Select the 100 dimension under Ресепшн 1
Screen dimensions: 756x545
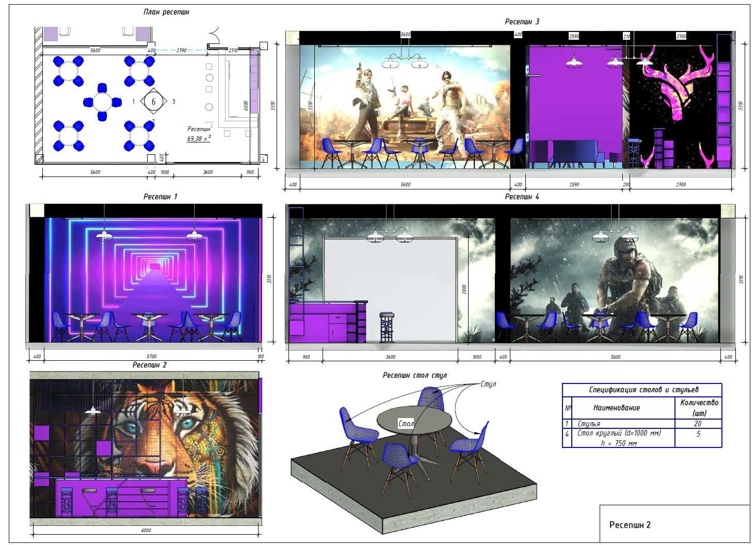pyautogui.click(x=261, y=357)
